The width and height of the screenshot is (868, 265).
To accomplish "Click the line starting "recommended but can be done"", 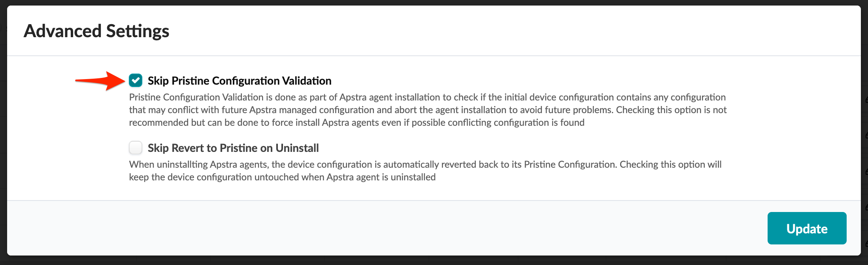I will pyautogui.click(x=357, y=123).
